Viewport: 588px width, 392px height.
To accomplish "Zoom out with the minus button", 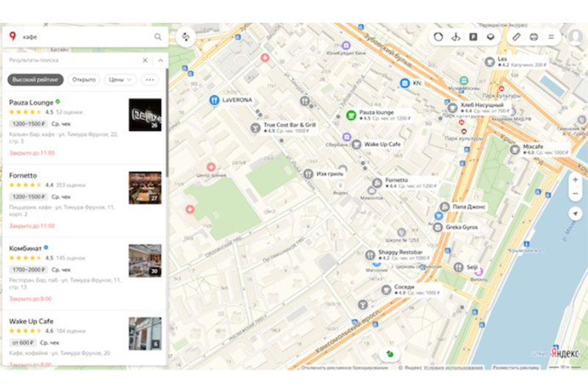I will [x=576, y=193].
